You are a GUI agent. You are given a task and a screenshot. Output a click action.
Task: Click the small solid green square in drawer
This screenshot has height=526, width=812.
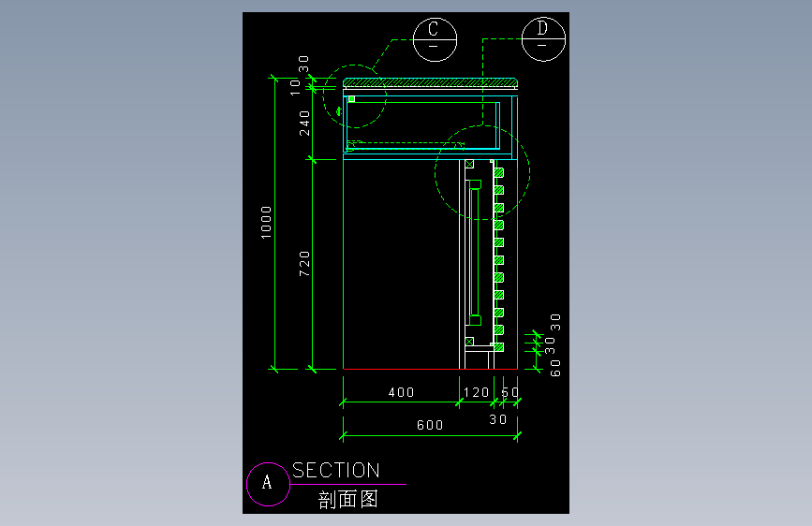[x=351, y=99]
